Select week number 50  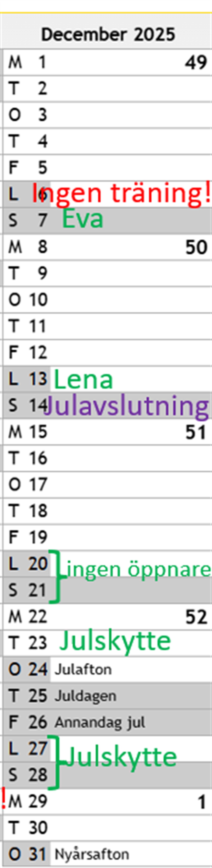(196, 247)
